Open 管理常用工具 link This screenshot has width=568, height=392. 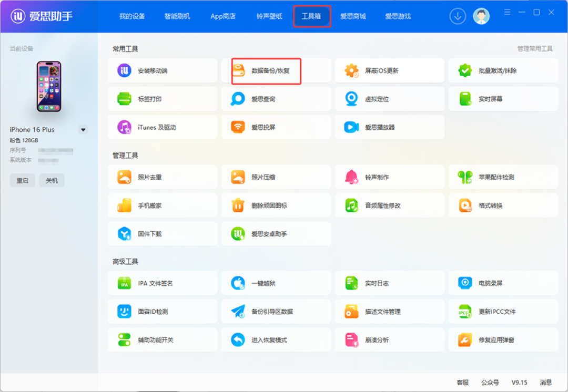[535, 49]
